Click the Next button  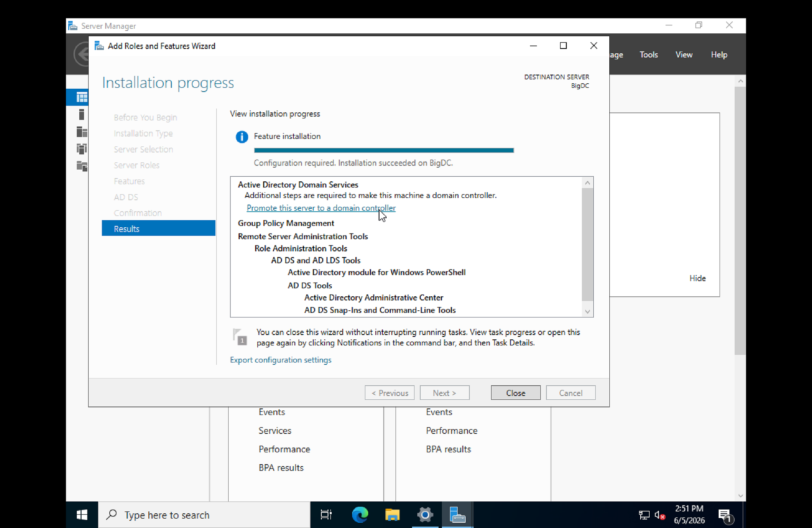444,392
